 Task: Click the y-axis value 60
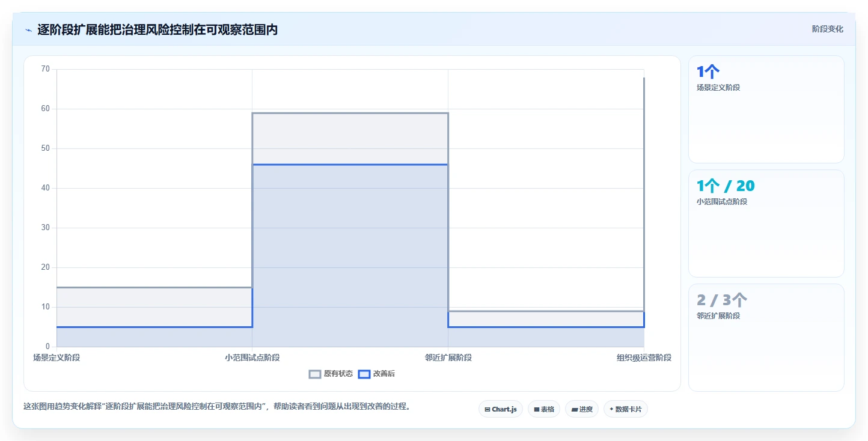pyautogui.click(x=46, y=109)
